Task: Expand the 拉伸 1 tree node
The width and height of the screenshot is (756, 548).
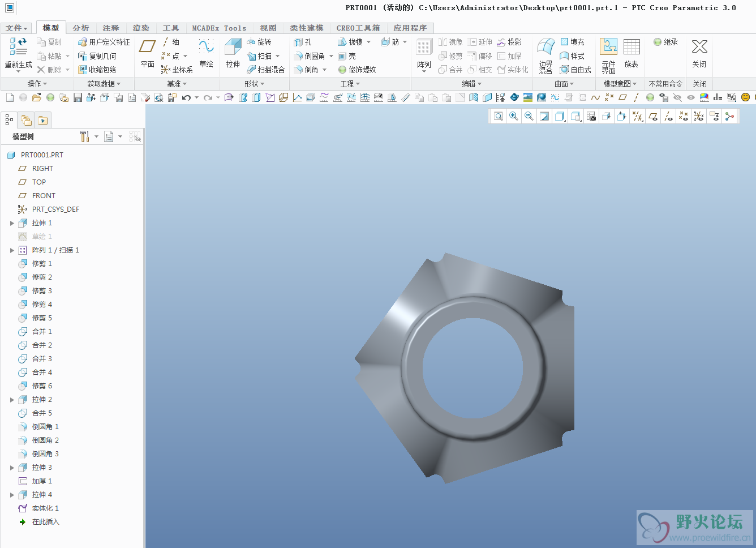Action: click(x=12, y=223)
